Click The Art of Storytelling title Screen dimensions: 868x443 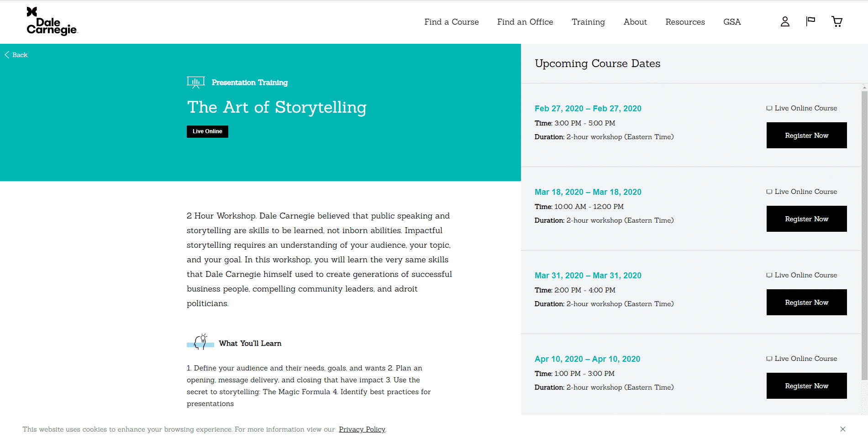click(277, 107)
